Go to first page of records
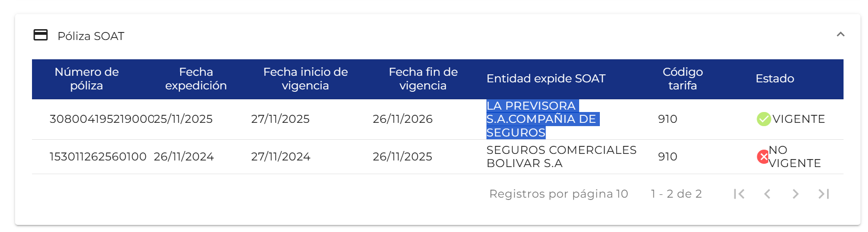Screen dimensions: 868x232 pyautogui.click(x=739, y=194)
